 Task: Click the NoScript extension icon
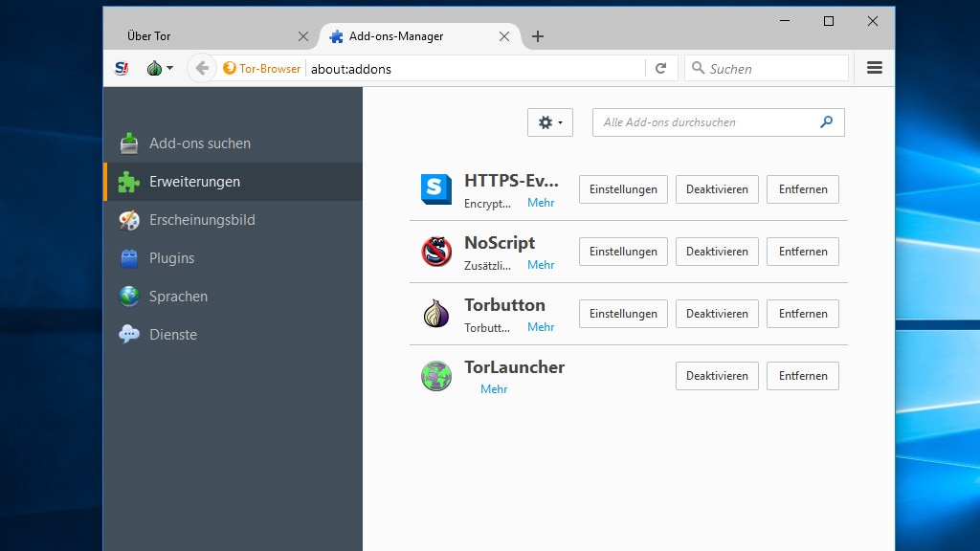tap(435, 252)
